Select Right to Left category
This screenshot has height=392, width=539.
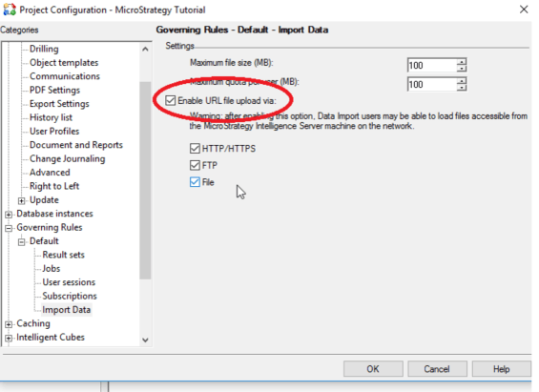(x=54, y=186)
